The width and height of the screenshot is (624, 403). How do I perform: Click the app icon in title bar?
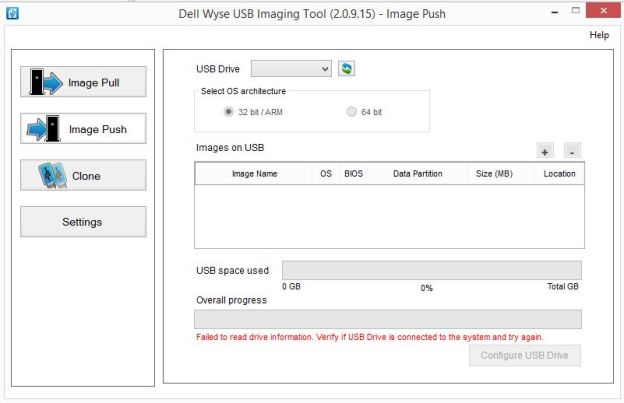12,12
